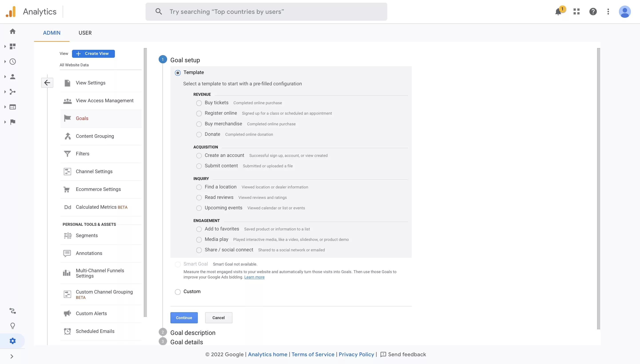The height and width of the screenshot is (364, 640).
Task: Open the Google apps grid icon
Action: 576,12
